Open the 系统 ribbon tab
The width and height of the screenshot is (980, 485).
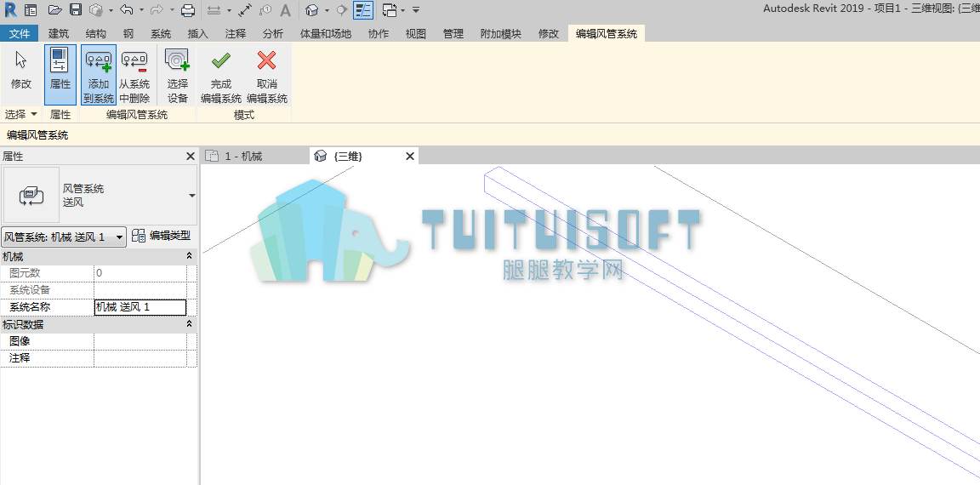point(161,34)
